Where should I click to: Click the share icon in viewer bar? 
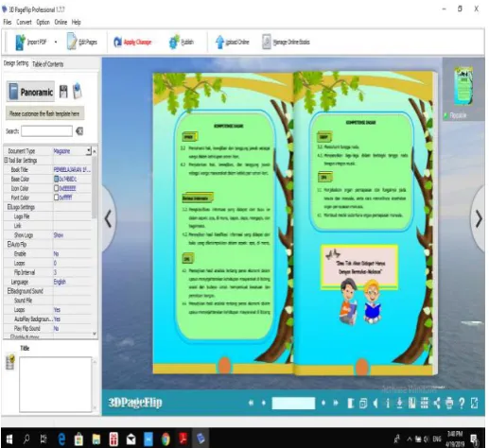437,403
